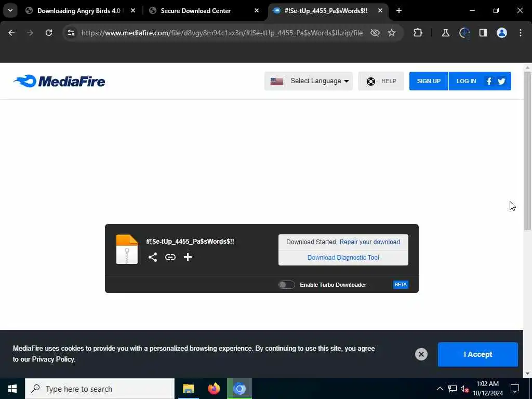Click the Chrome taskbar icon
Image resolution: width=532 pixels, height=399 pixels.
point(240,389)
